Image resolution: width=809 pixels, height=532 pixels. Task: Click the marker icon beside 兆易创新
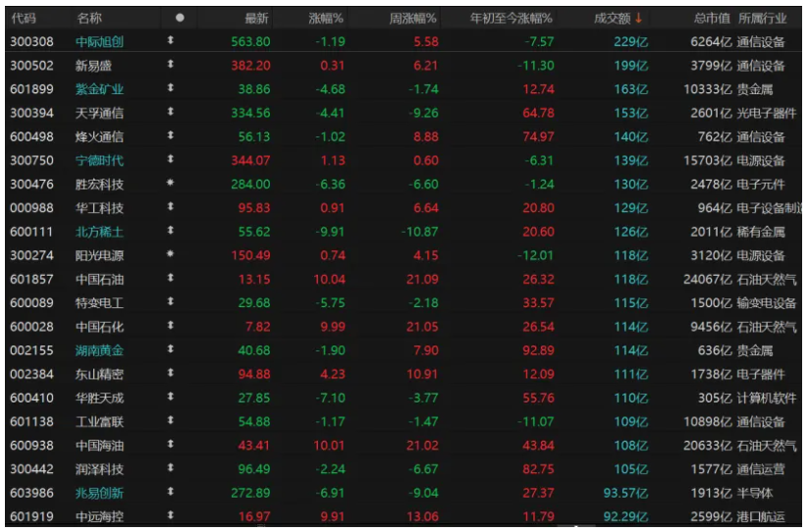172,493
